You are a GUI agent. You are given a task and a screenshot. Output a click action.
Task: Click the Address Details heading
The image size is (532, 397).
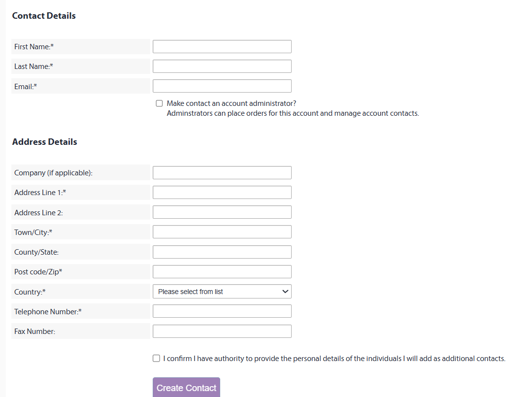point(44,142)
